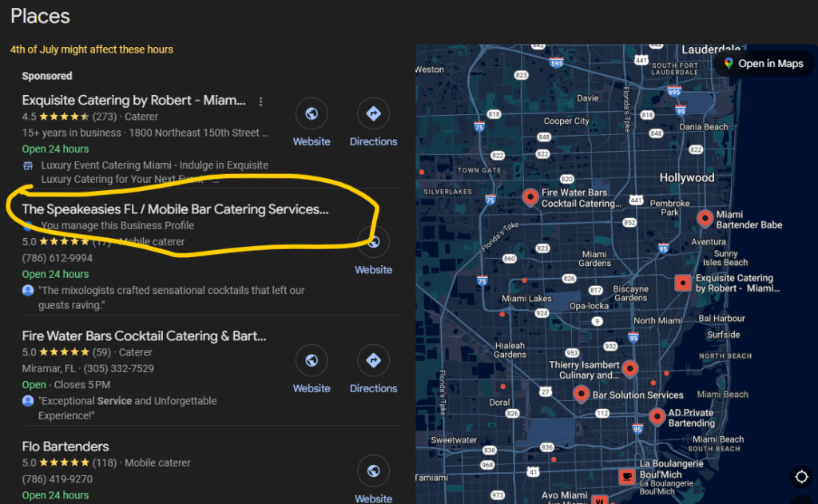Select Exquisite Catering by Robert square map marker
818x504 pixels.
pos(683,283)
